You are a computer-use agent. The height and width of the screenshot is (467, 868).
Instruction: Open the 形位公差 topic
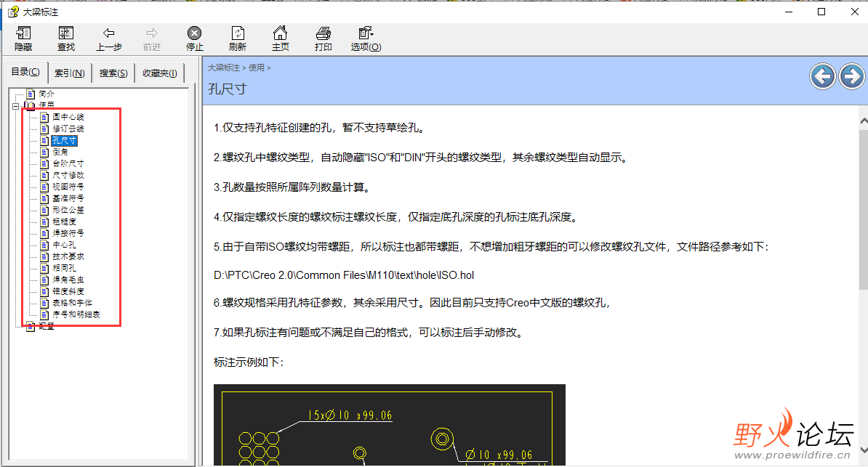[x=68, y=210]
